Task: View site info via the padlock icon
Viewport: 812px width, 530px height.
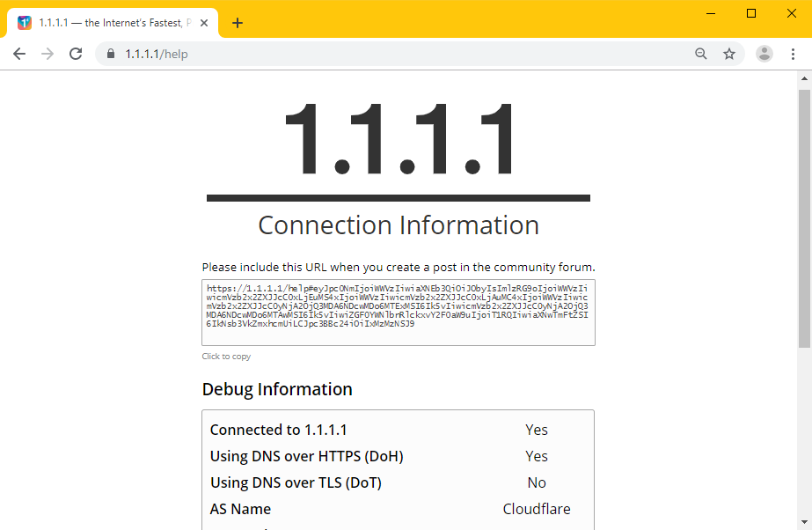Action: (x=110, y=54)
